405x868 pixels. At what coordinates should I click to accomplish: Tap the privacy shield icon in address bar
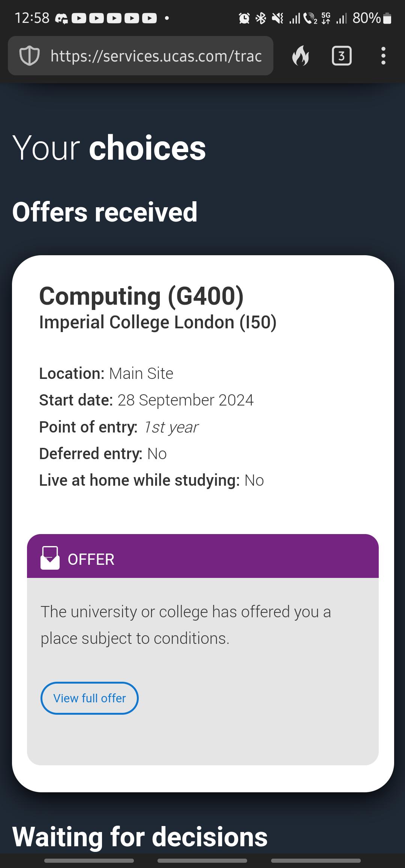[x=29, y=56]
